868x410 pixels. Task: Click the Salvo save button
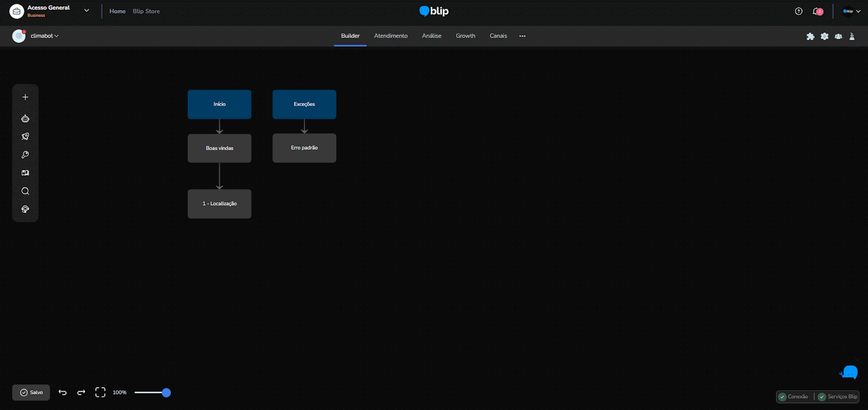[x=31, y=392]
